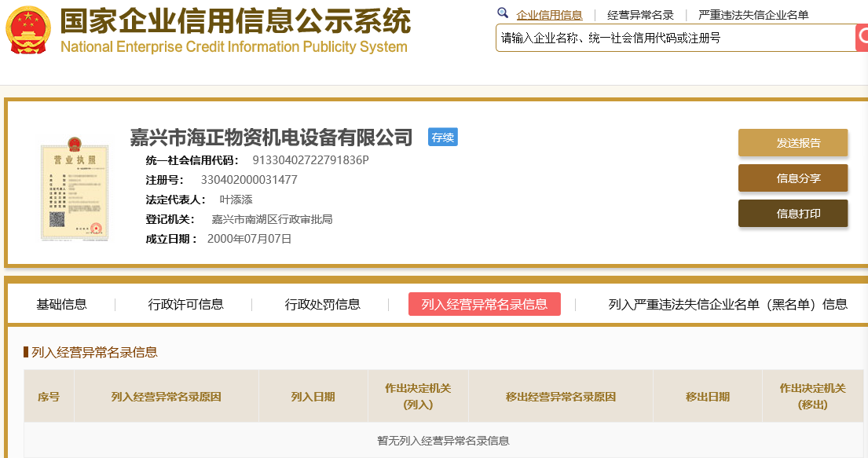Click the 作出决定机关(移出) column header

(x=813, y=397)
